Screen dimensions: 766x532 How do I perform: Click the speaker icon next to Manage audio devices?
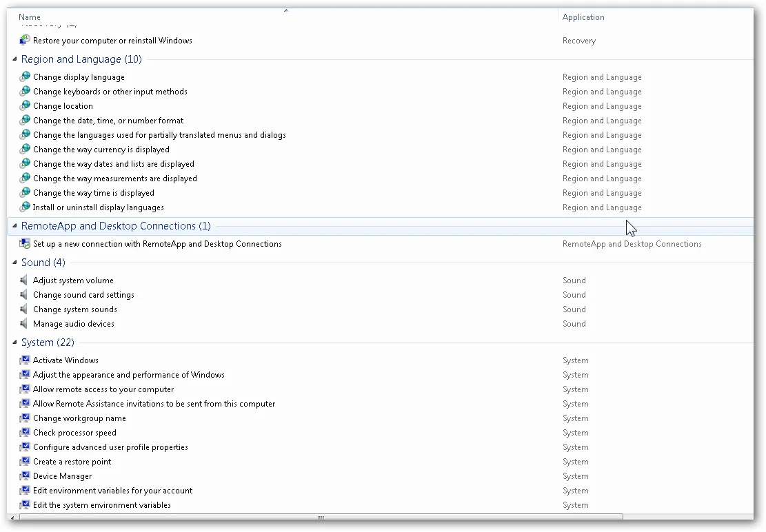pyautogui.click(x=25, y=324)
